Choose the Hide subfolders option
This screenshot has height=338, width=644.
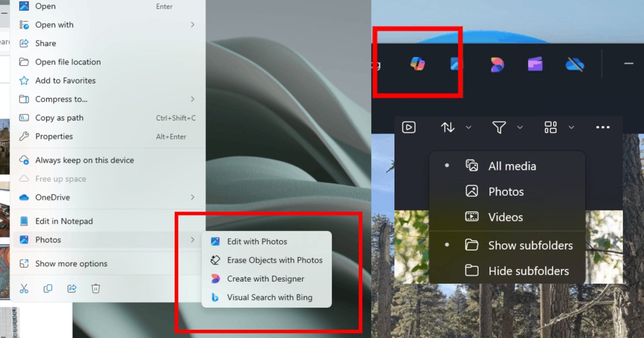tap(528, 271)
